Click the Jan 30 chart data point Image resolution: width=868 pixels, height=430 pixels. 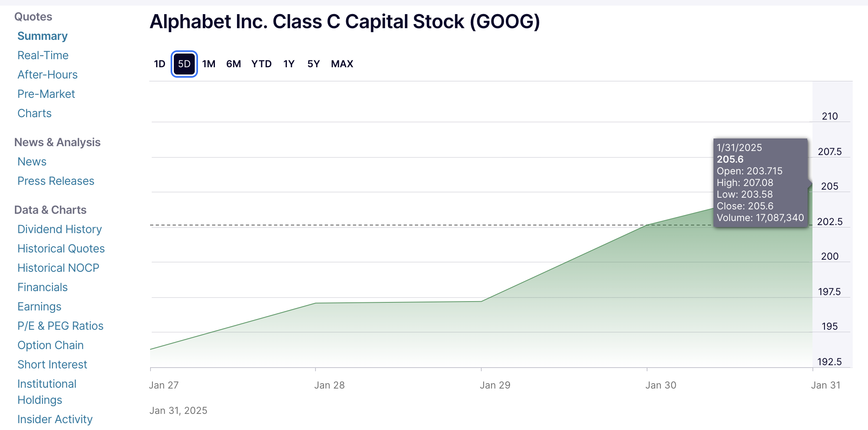click(x=647, y=225)
